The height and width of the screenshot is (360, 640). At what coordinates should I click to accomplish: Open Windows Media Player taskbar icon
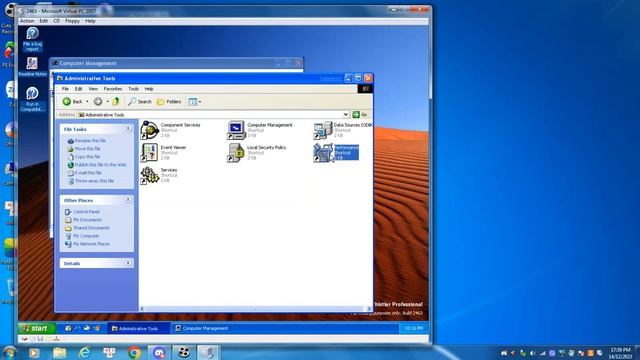[x=34, y=352]
